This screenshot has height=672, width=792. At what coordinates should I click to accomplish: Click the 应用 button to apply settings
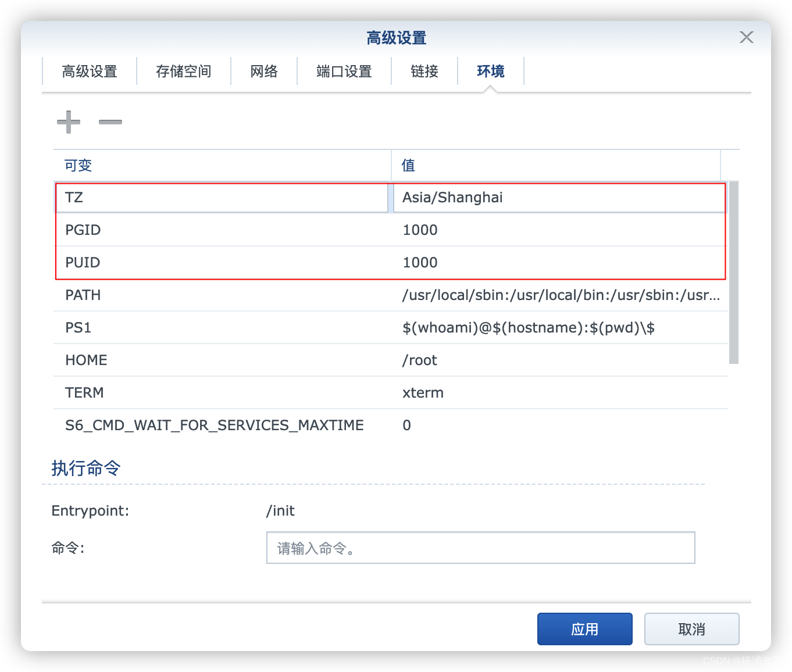point(584,628)
